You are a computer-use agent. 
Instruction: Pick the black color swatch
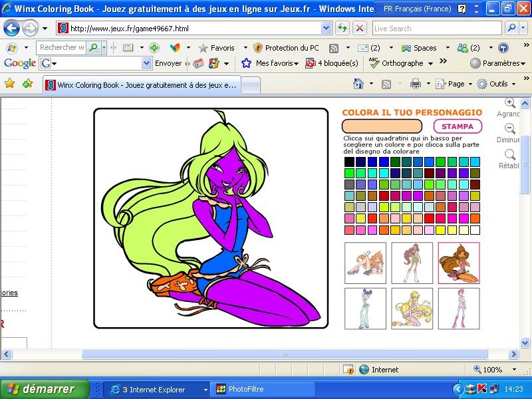(349, 162)
